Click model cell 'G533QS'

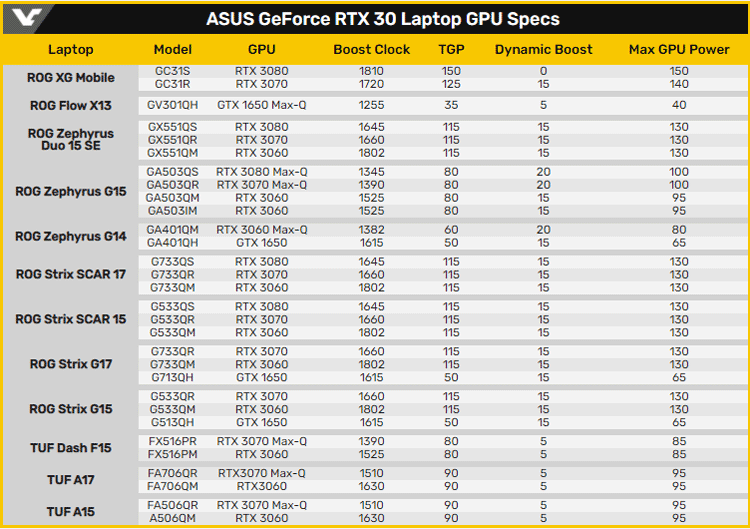pyautogui.click(x=173, y=307)
